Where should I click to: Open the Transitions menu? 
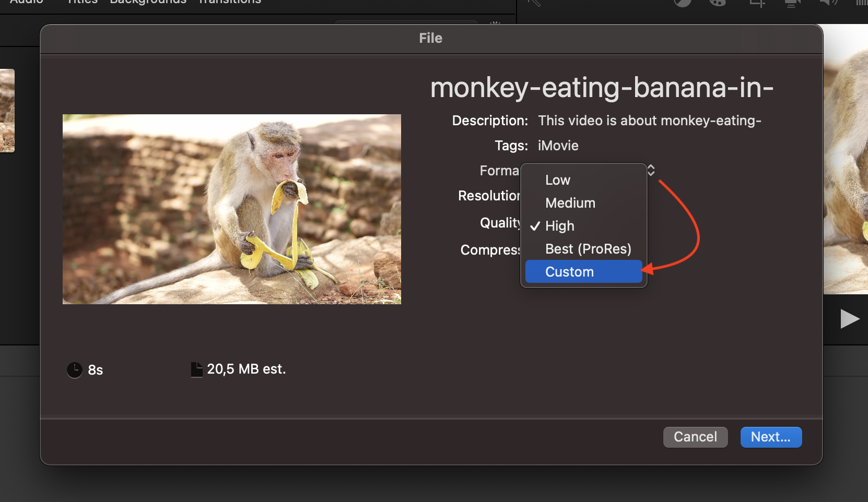tap(229, 2)
